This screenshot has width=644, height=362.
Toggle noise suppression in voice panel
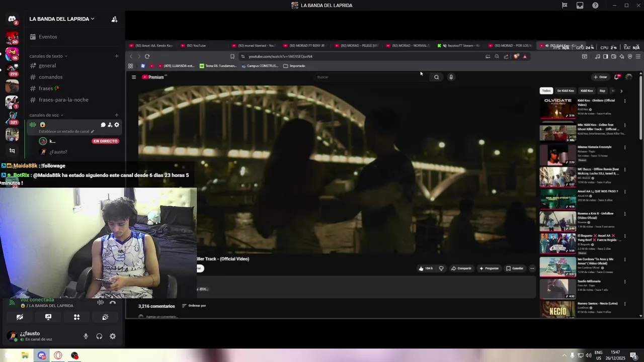101,302
